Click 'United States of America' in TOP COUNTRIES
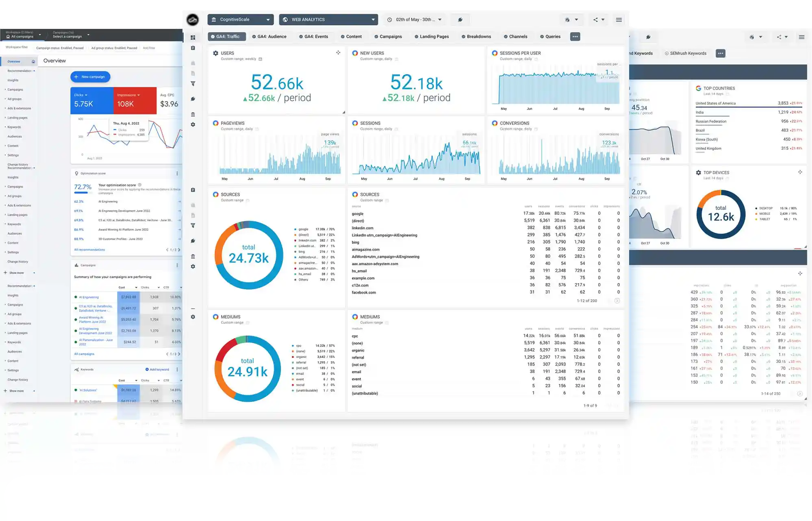Image resolution: width=812 pixels, height=521 pixels. point(715,103)
